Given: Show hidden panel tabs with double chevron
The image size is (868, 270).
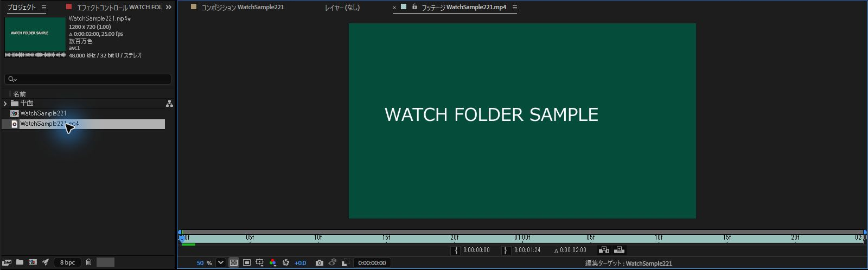Looking at the screenshot, I should point(169,7).
